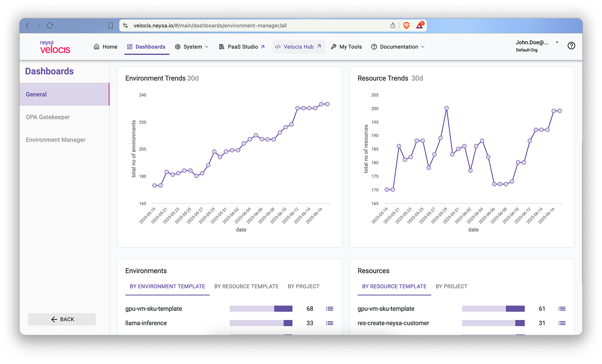
Task: Click the peak data point near 200 in Resource Trends
Action: click(x=447, y=108)
